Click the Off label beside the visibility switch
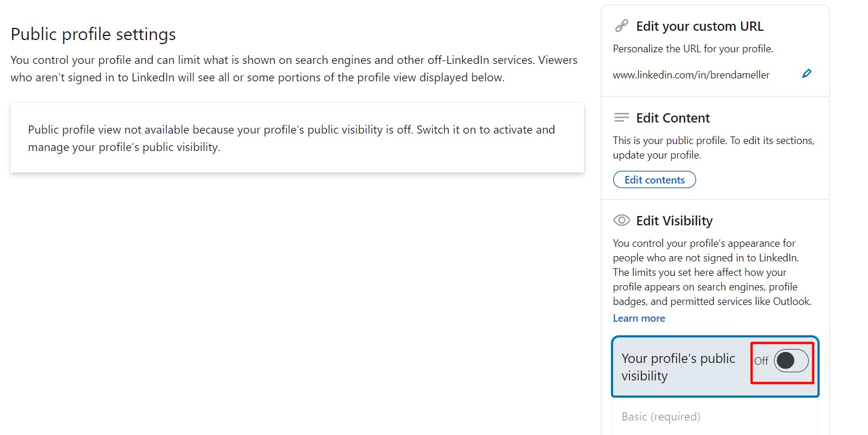Viewport: 868px width, 435px height. [x=761, y=361]
